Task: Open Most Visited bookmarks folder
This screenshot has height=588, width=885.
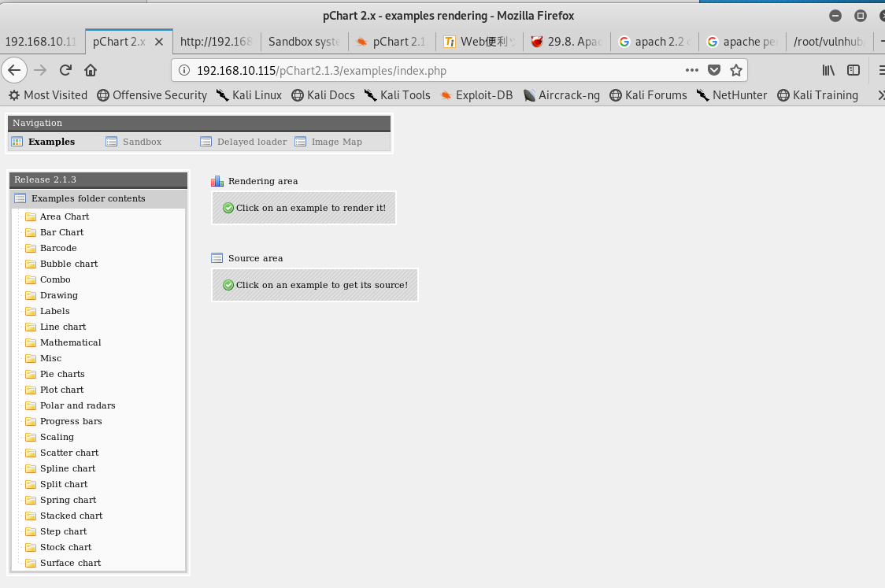Action: tap(48, 95)
